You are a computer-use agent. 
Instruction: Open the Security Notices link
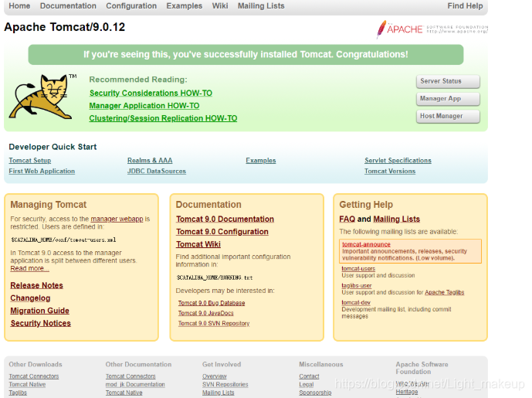[40, 323]
